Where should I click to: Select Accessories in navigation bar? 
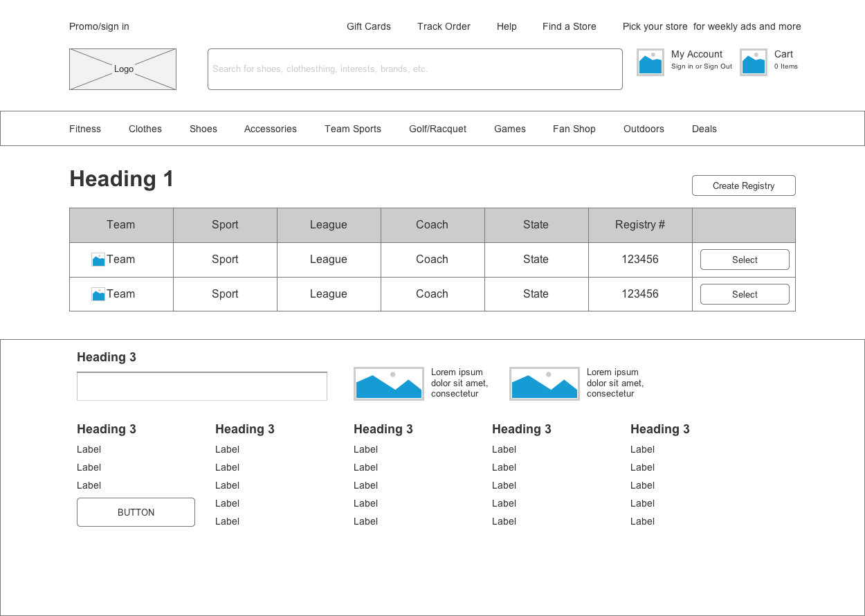[x=271, y=129]
